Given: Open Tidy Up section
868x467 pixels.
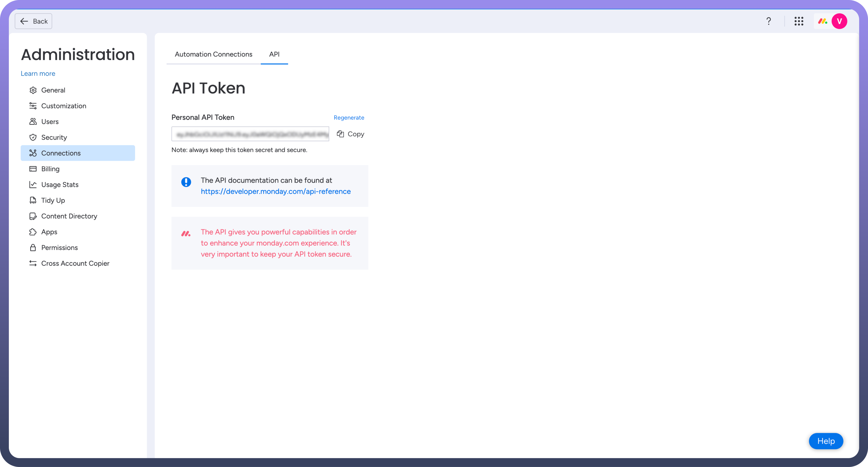Looking at the screenshot, I should pyautogui.click(x=53, y=200).
